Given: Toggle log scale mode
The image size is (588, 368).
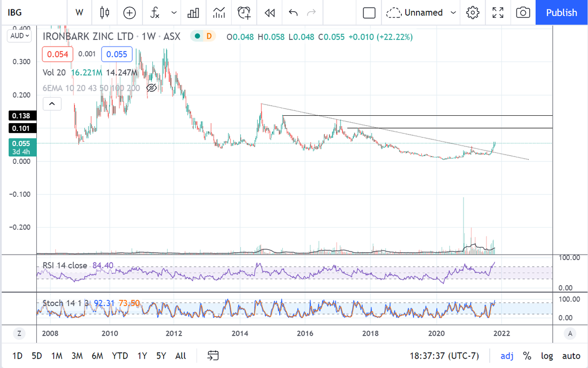Looking at the screenshot, I should pos(547,356).
